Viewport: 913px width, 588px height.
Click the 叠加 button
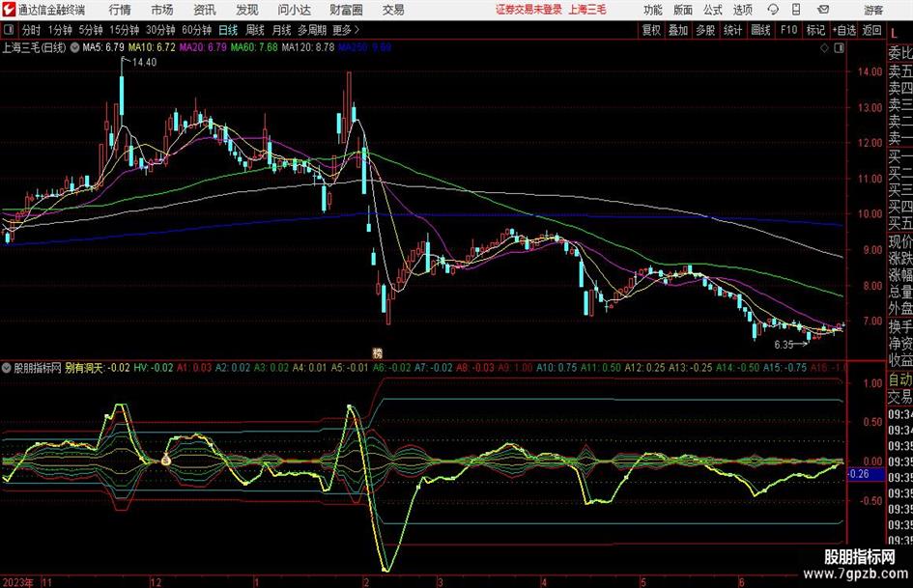(x=678, y=30)
